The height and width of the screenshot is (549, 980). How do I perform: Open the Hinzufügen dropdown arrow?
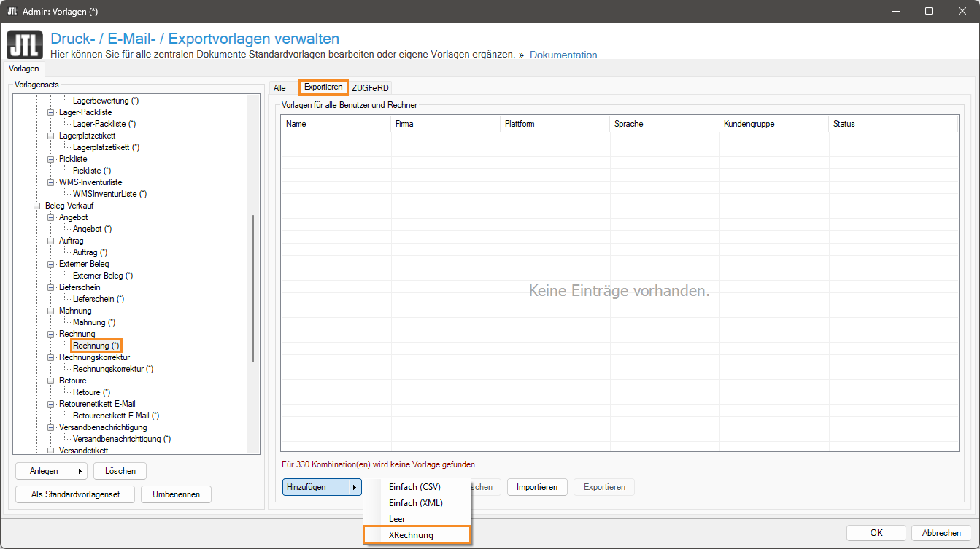point(355,487)
